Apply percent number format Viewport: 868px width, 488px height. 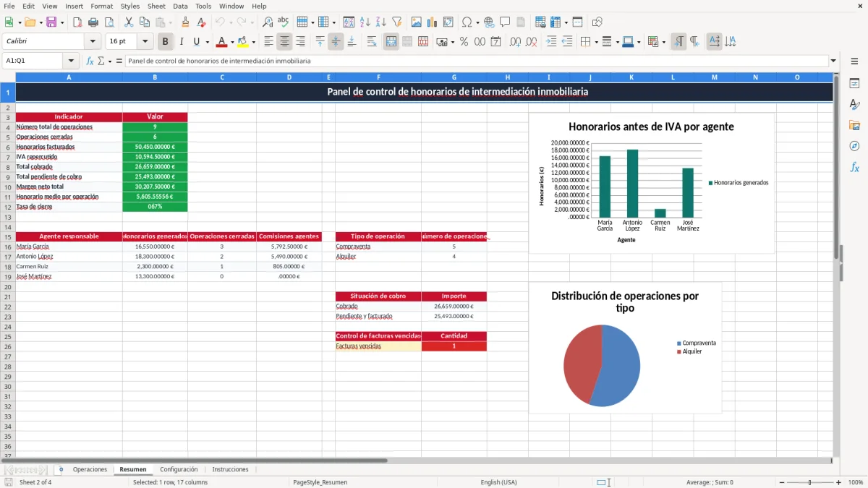464,42
